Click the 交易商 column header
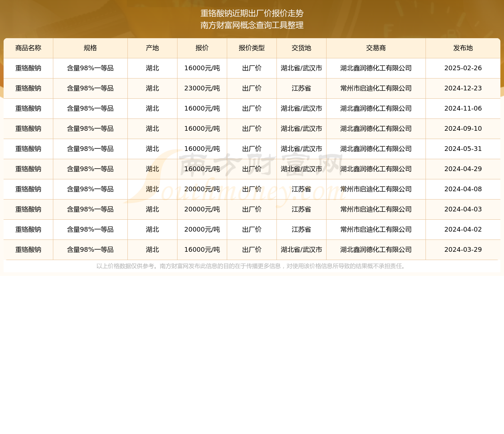This screenshot has height=434, width=504. (376, 48)
